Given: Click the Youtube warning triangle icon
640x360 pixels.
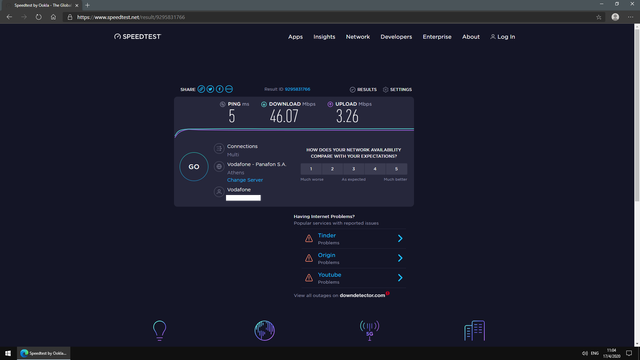Looking at the screenshot, I should point(309,278).
